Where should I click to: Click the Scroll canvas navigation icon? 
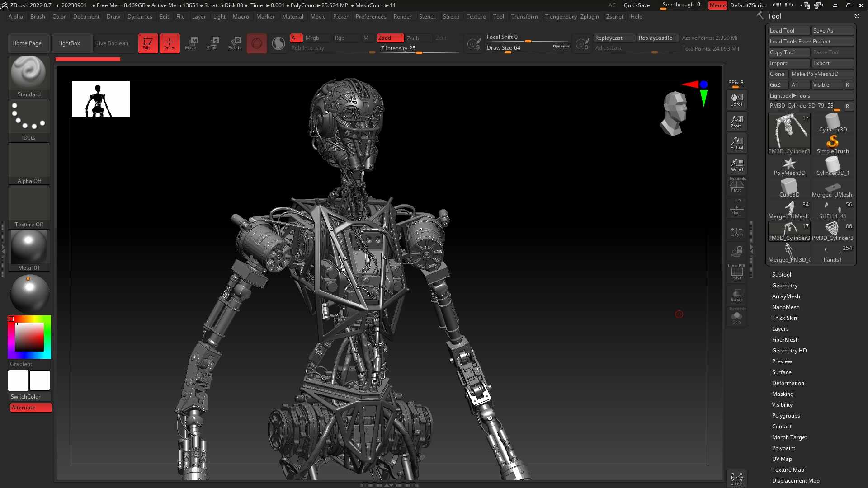point(736,100)
